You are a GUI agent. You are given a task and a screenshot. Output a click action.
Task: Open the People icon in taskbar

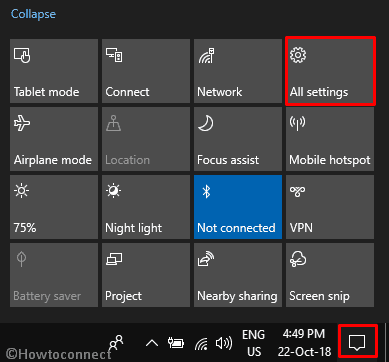pyautogui.click(x=117, y=342)
